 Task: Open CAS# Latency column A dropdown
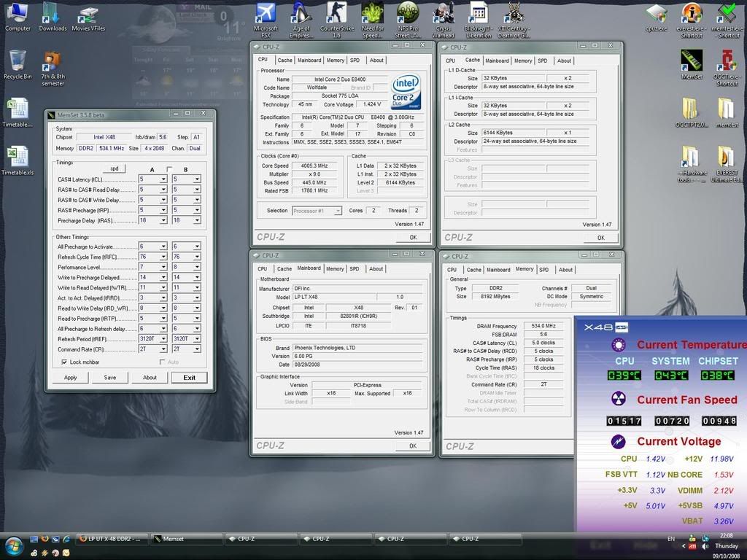click(x=163, y=179)
